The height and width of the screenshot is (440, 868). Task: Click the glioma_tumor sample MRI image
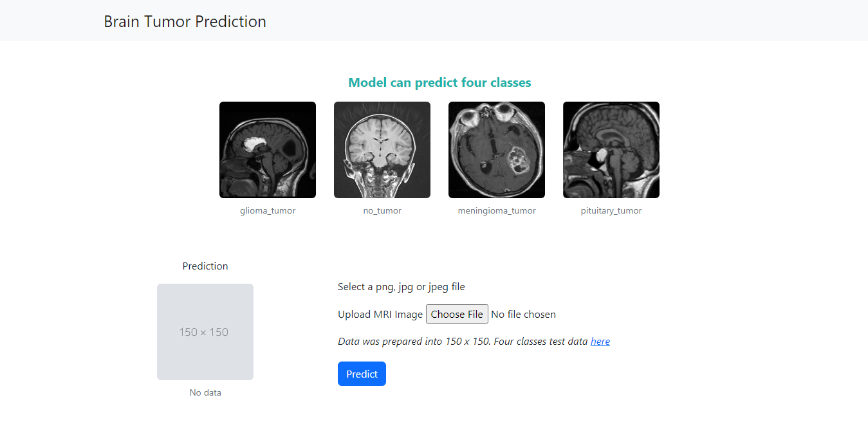267,149
